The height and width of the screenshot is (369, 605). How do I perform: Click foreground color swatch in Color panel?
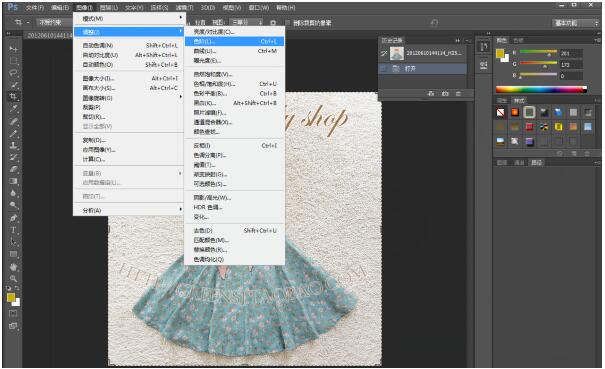tap(500, 54)
